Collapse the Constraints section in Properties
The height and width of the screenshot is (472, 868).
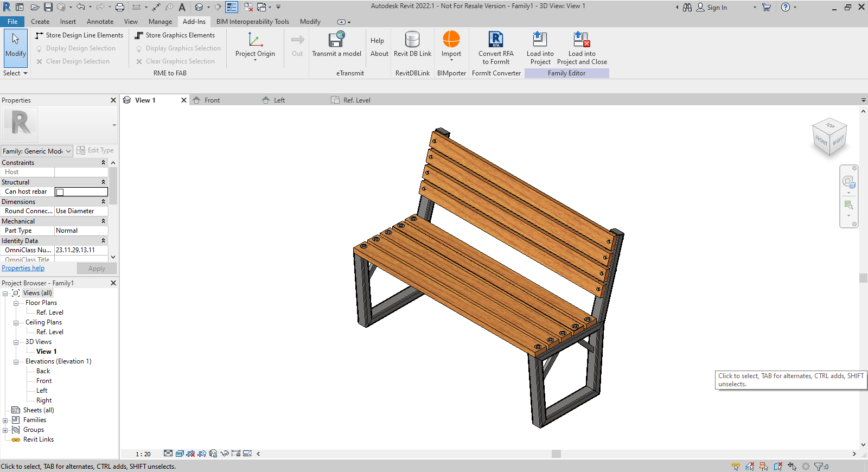coord(103,163)
